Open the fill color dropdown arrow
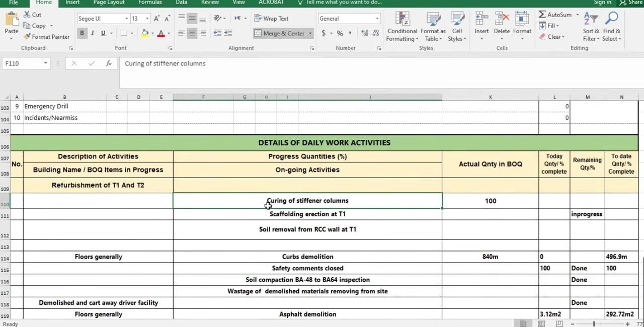The width and height of the screenshot is (644, 327). tap(152, 33)
